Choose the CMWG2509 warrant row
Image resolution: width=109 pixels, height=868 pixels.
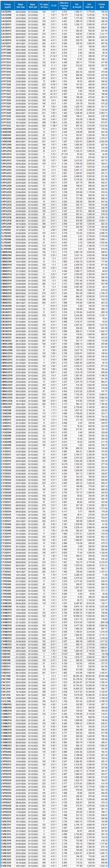(6, 350)
